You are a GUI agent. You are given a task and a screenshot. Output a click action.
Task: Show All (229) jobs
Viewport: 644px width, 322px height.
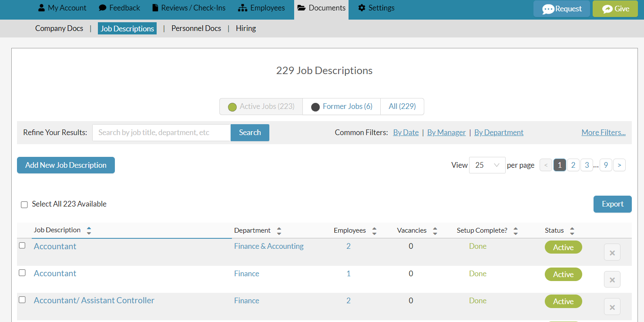click(402, 106)
